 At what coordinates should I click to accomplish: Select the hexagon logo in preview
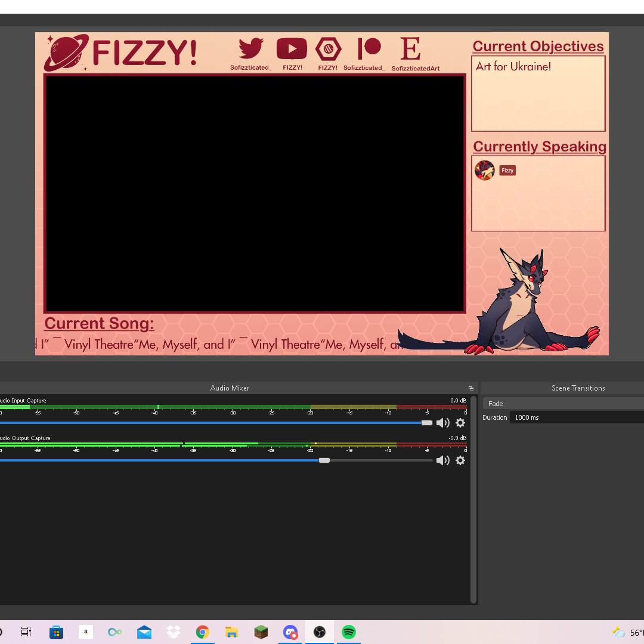tap(328, 49)
